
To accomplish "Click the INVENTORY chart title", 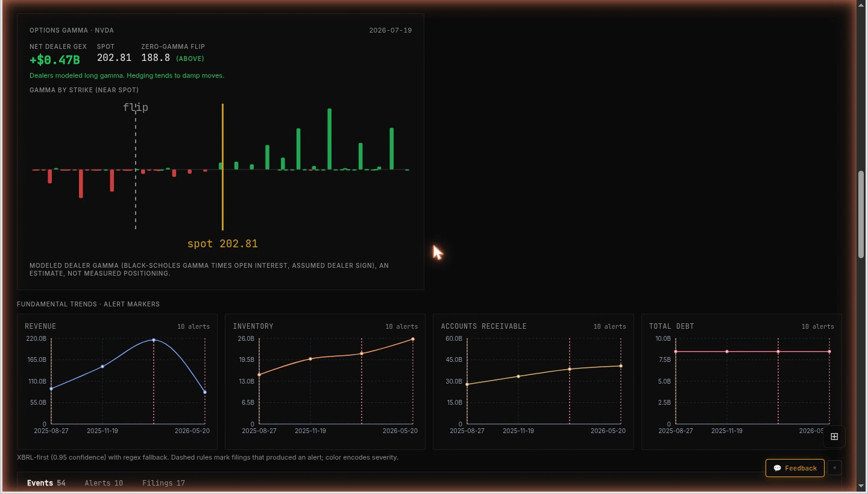I will click(x=253, y=326).
